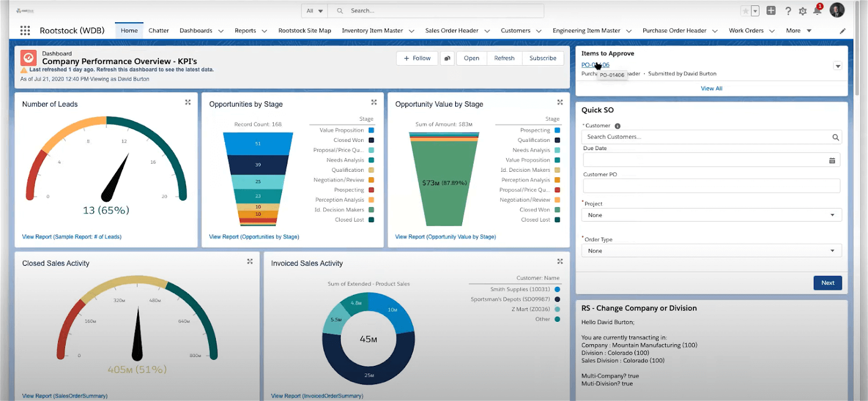
Task: Open the setup gear icon
Action: [803, 11]
